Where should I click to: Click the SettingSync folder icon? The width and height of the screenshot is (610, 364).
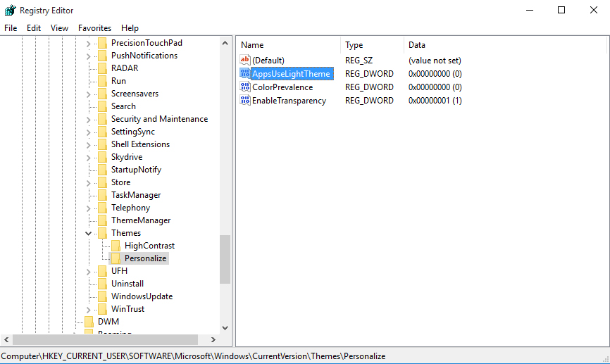coord(102,132)
